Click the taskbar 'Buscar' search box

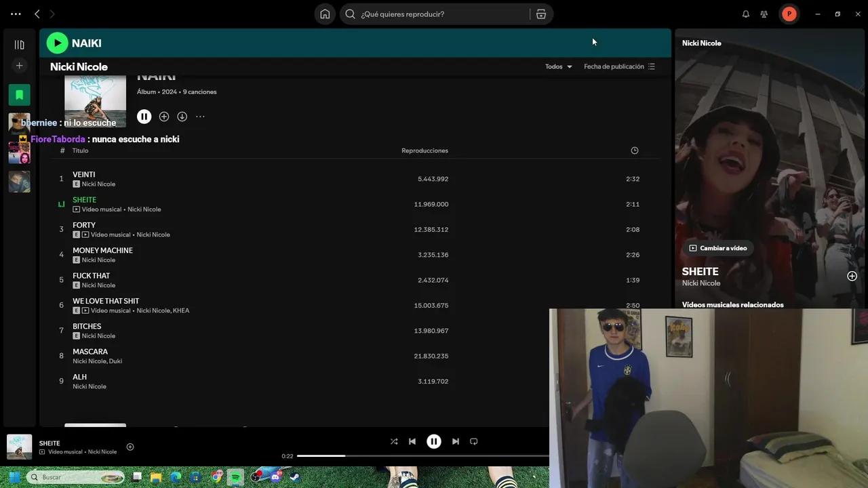tap(75, 477)
